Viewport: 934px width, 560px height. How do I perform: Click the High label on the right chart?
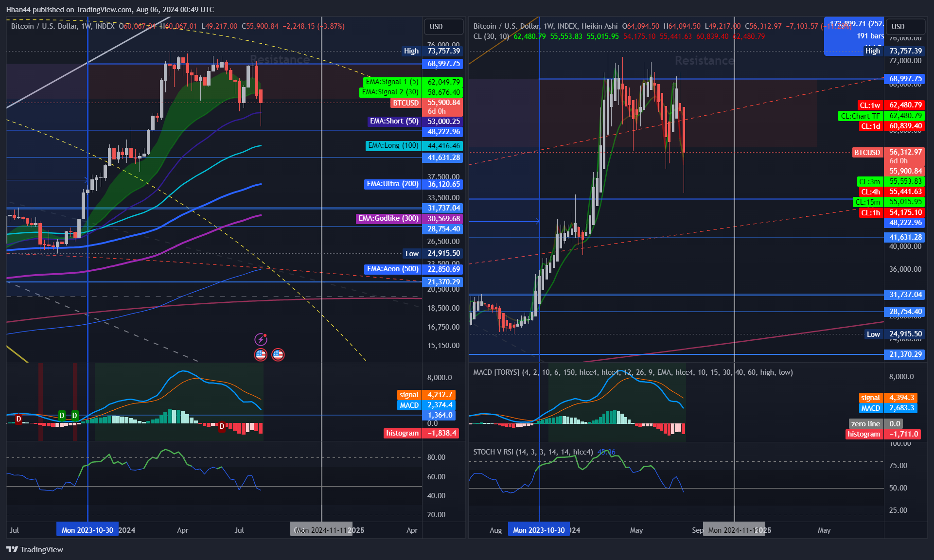(x=895, y=51)
